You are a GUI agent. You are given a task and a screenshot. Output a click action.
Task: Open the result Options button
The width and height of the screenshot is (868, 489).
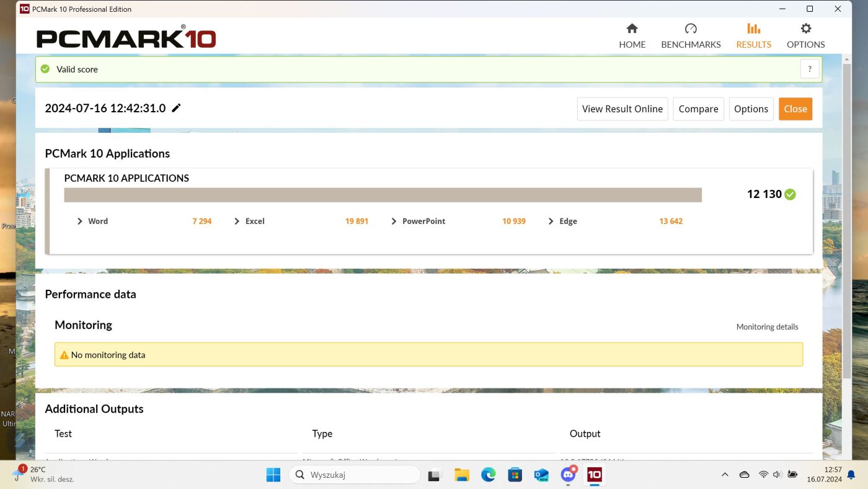[x=751, y=109]
